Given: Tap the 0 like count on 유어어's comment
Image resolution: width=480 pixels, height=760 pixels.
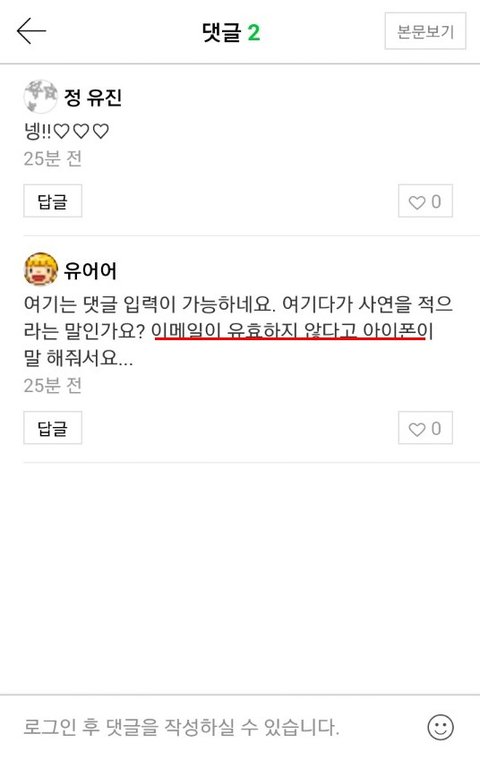Looking at the screenshot, I should tap(436, 428).
